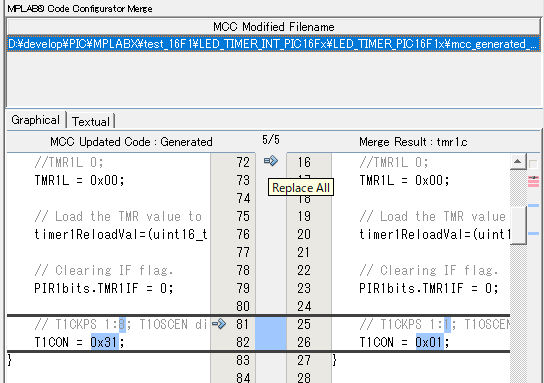544x383 pixels.
Task: Click "// Clearing IF flag." comment in Generated pane
Action: click(x=103, y=270)
